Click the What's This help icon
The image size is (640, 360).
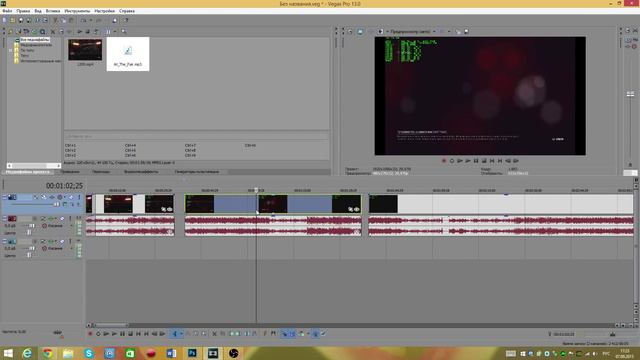pos(126,20)
